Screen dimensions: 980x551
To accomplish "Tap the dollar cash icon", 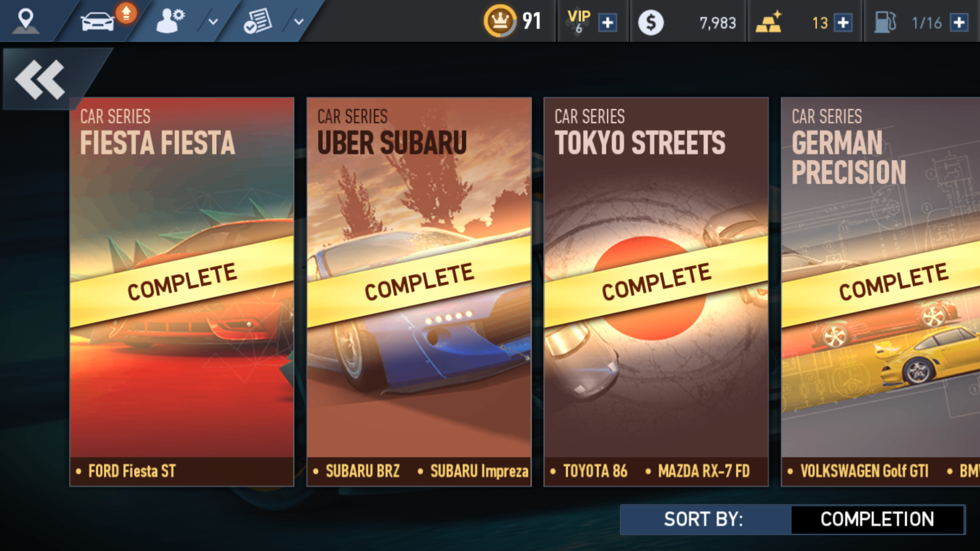I will coord(651,23).
